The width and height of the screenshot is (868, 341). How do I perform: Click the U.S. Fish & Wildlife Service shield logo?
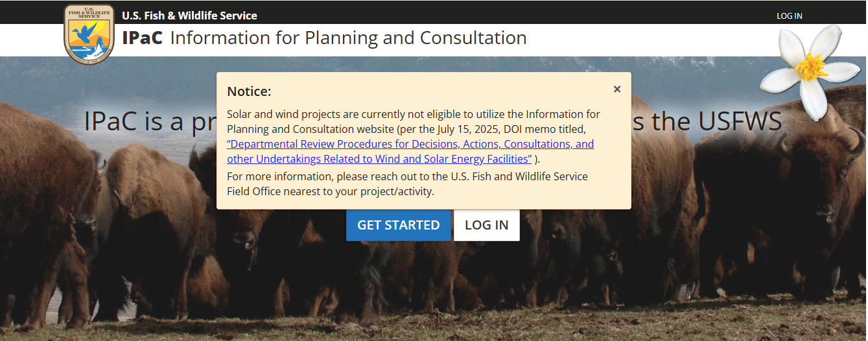[x=89, y=34]
